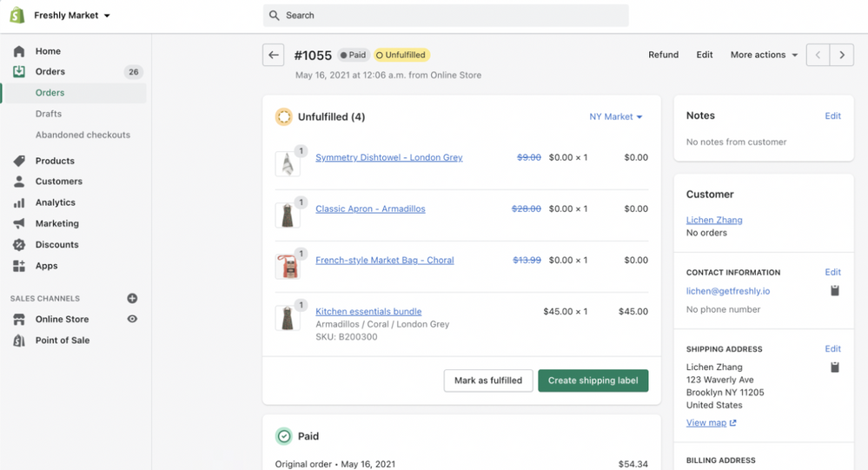868x470 pixels.
Task: Copy customer email with clipboard icon
Action: tap(834, 291)
